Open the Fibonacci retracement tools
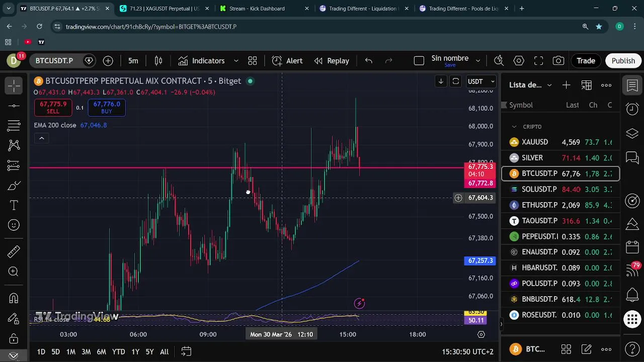644x362 pixels. click(x=14, y=125)
